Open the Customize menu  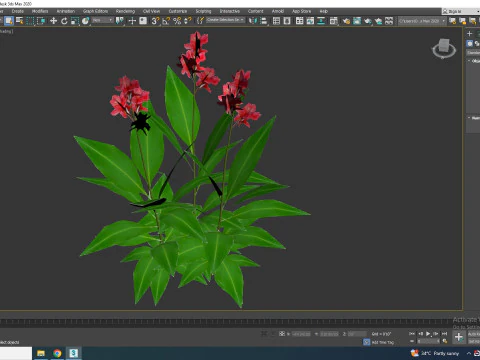point(178,11)
